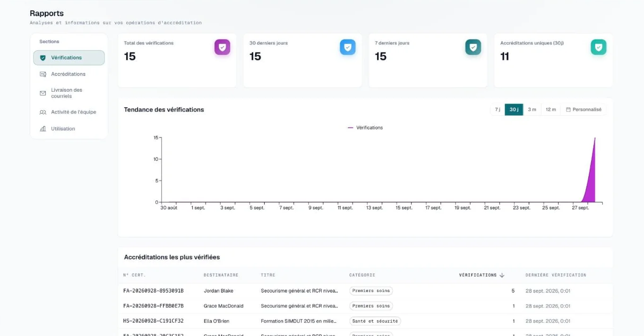This screenshot has width=644, height=336.
Task: Select the 30 j time range
Action: coord(514,110)
